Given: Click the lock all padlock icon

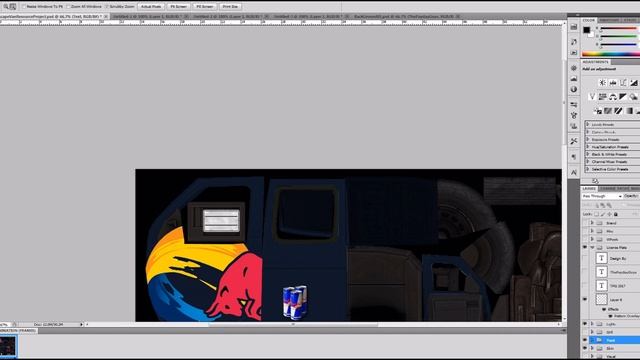Looking at the screenshot, I should (616, 214).
